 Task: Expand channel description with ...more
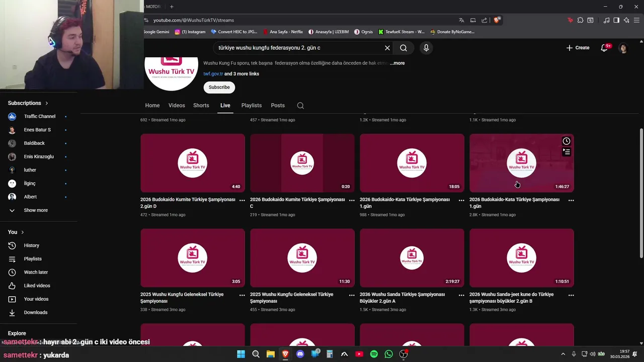tap(397, 63)
